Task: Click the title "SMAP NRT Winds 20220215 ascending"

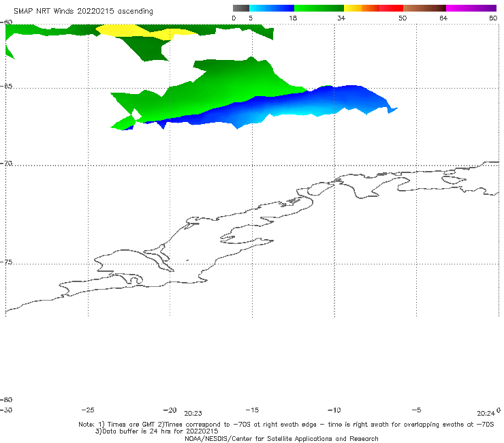Action: (x=83, y=11)
